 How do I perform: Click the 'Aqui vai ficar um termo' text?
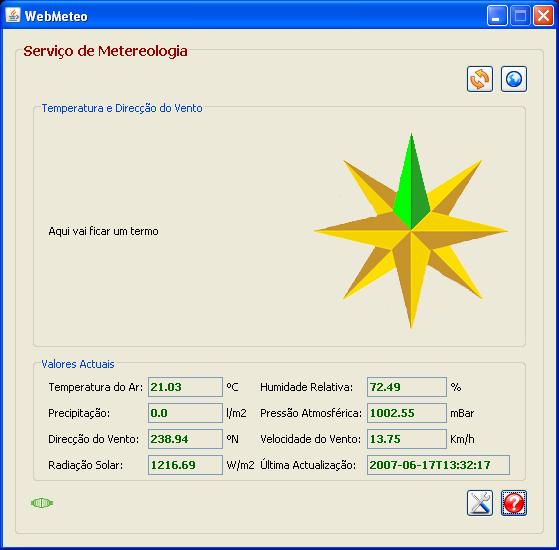coord(103,231)
